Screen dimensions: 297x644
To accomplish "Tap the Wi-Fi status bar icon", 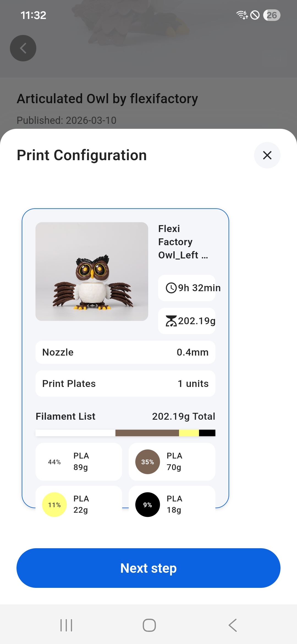I will point(242,15).
